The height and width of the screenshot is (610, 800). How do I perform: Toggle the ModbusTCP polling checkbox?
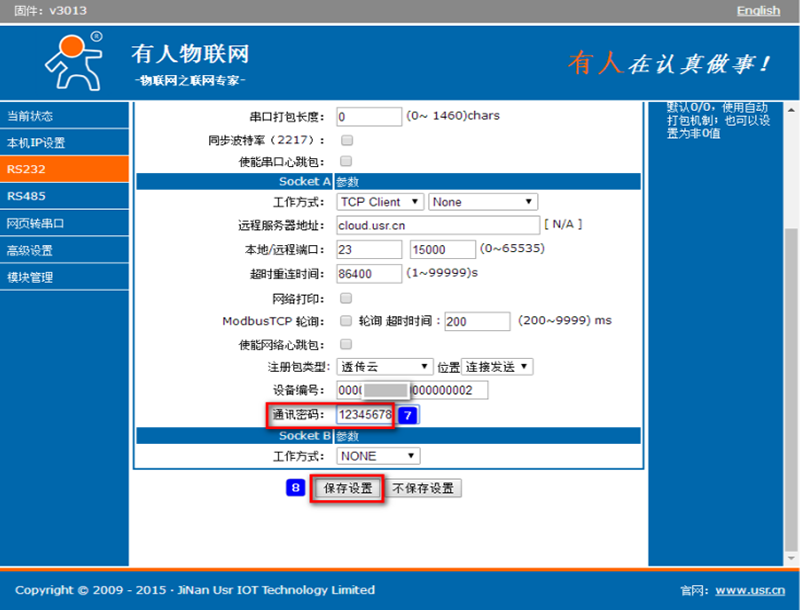click(347, 321)
